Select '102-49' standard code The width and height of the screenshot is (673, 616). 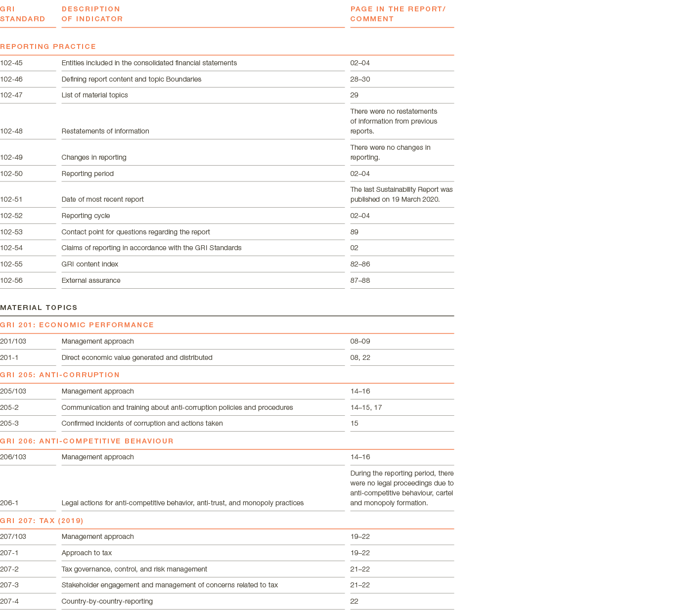[11, 157]
